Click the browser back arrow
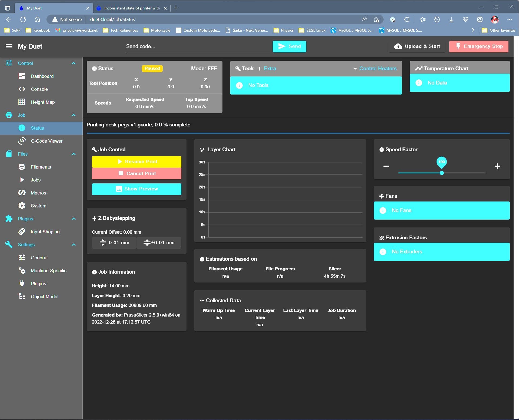 (x=9, y=19)
